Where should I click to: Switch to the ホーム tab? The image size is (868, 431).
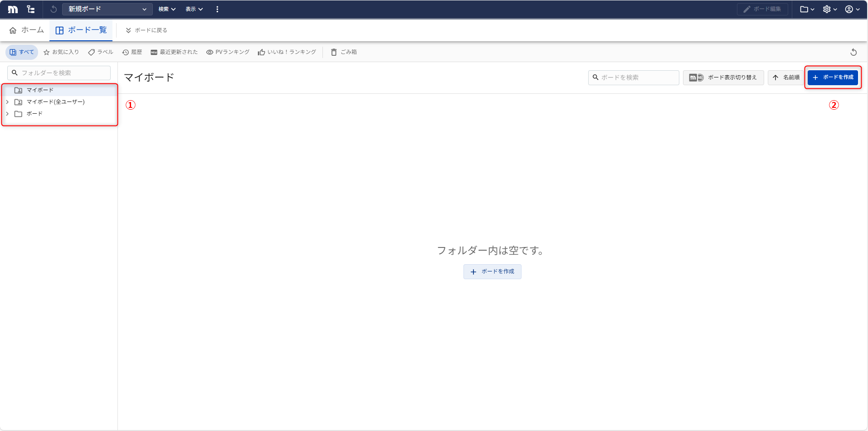(27, 30)
